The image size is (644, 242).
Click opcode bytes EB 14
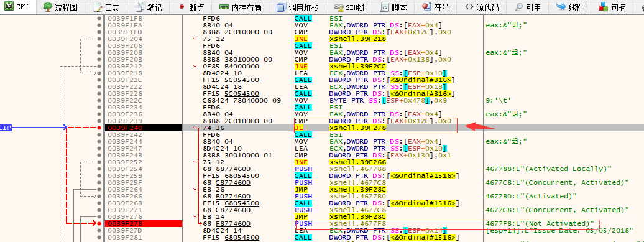point(214,217)
